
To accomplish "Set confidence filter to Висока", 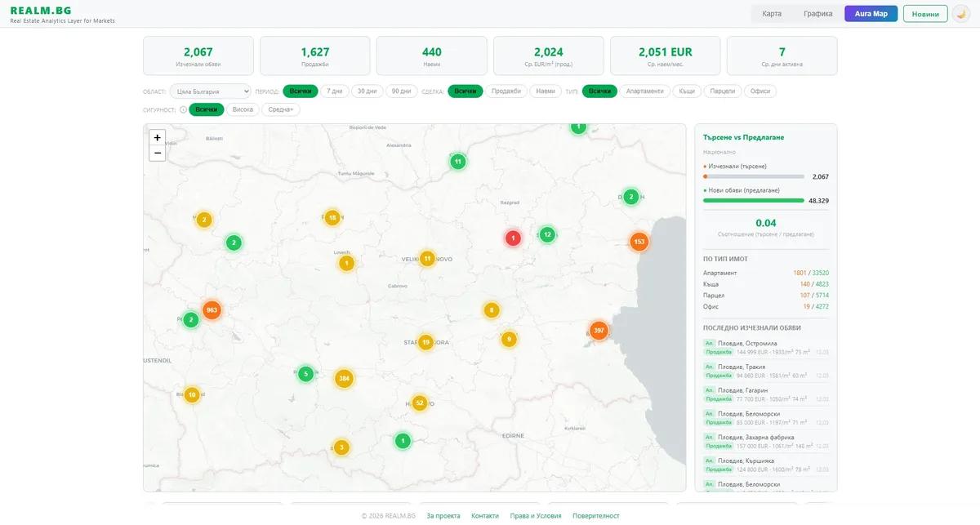I will point(243,109).
